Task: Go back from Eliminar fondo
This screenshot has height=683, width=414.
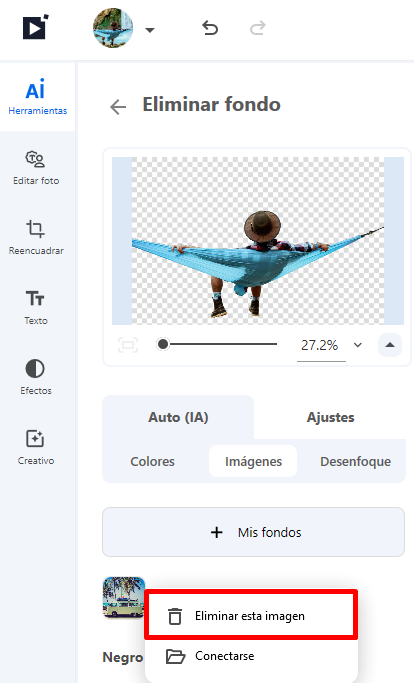Action: click(x=118, y=106)
